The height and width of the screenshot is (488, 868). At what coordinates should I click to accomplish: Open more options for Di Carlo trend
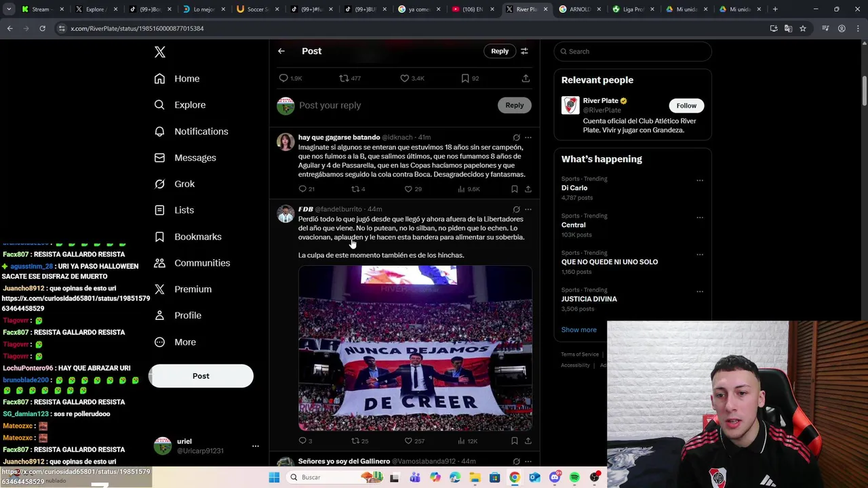(x=700, y=180)
